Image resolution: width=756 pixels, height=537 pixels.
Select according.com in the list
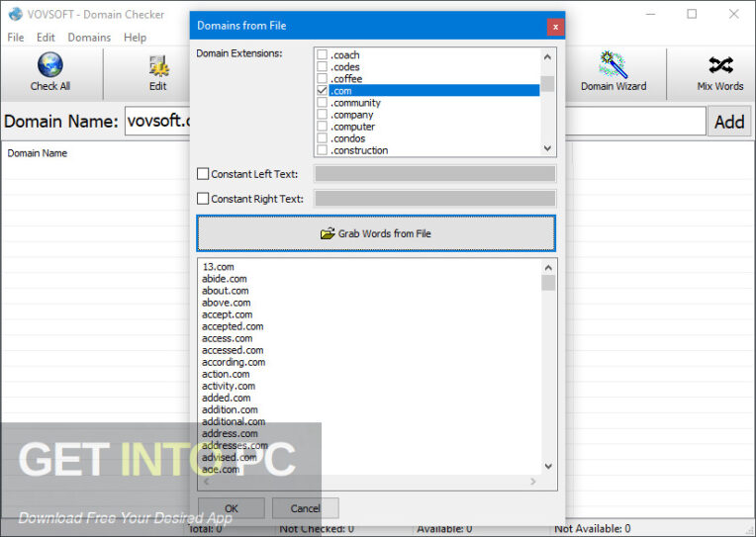coord(234,362)
